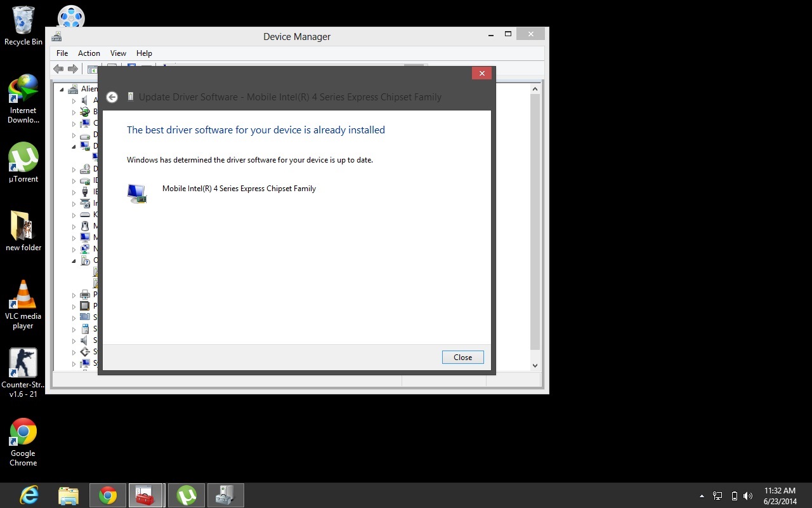The image size is (812, 508).
Task: Click the network icon in system tray
Action: coord(718,496)
